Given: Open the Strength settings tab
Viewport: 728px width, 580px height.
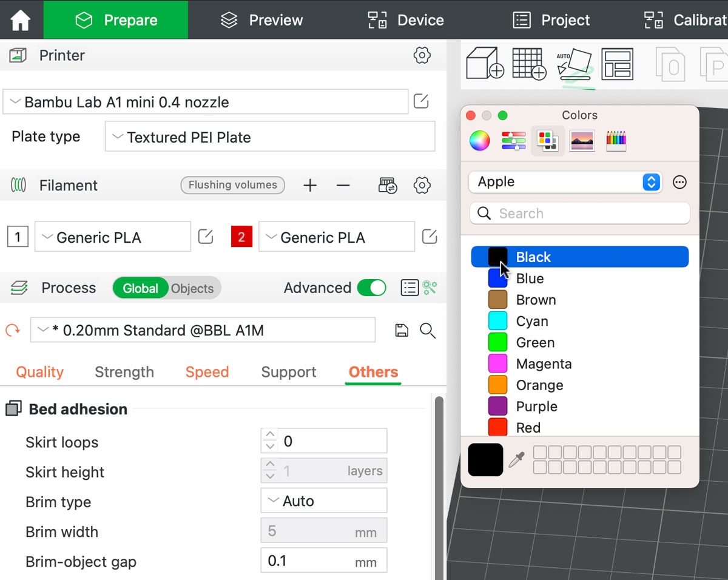Looking at the screenshot, I should coord(124,372).
